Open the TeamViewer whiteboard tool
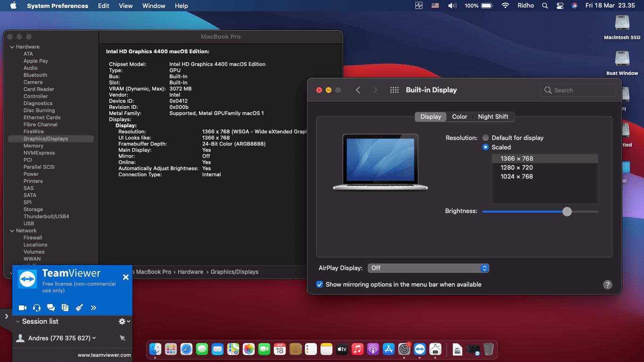 coord(79,307)
